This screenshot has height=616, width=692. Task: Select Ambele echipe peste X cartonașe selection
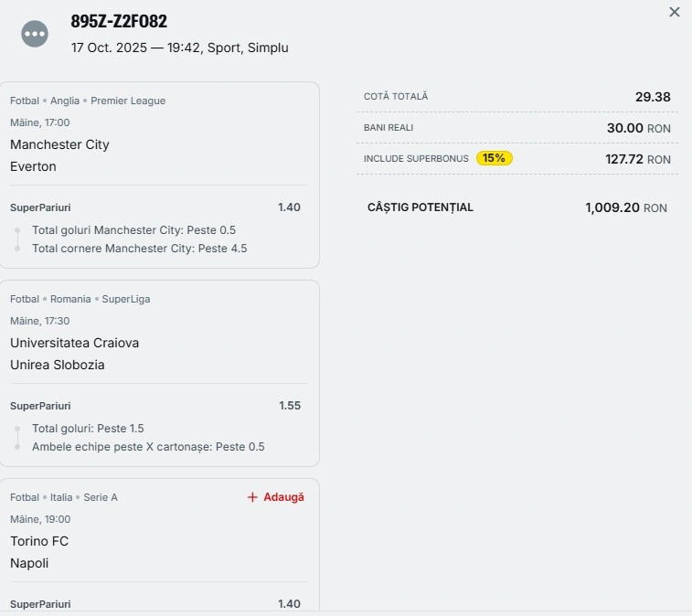click(148, 447)
